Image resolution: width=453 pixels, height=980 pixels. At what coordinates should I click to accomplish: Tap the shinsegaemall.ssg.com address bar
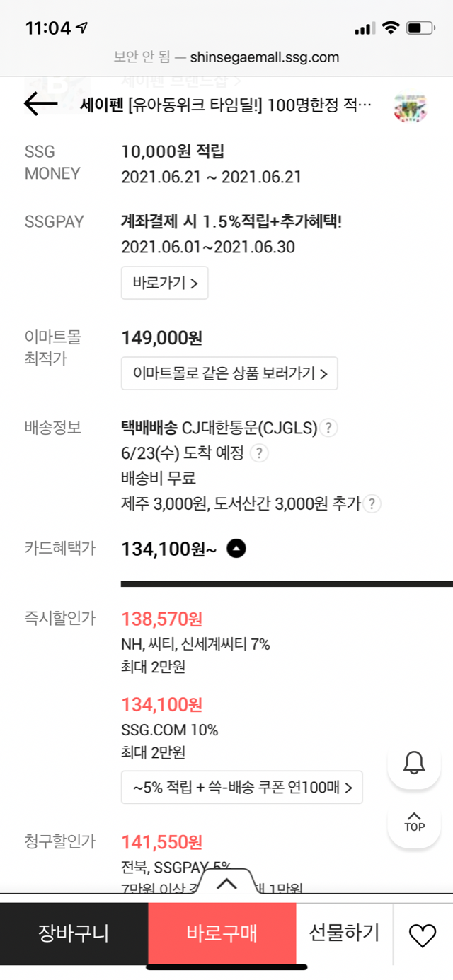coord(226,57)
